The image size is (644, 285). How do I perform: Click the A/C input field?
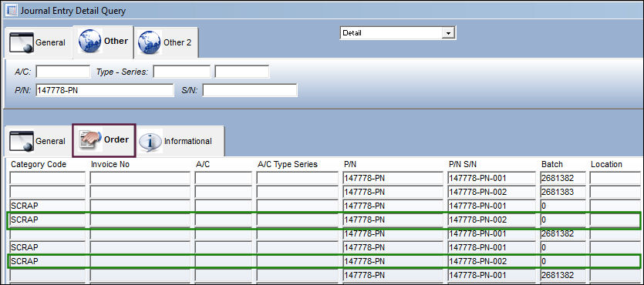[62, 72]
